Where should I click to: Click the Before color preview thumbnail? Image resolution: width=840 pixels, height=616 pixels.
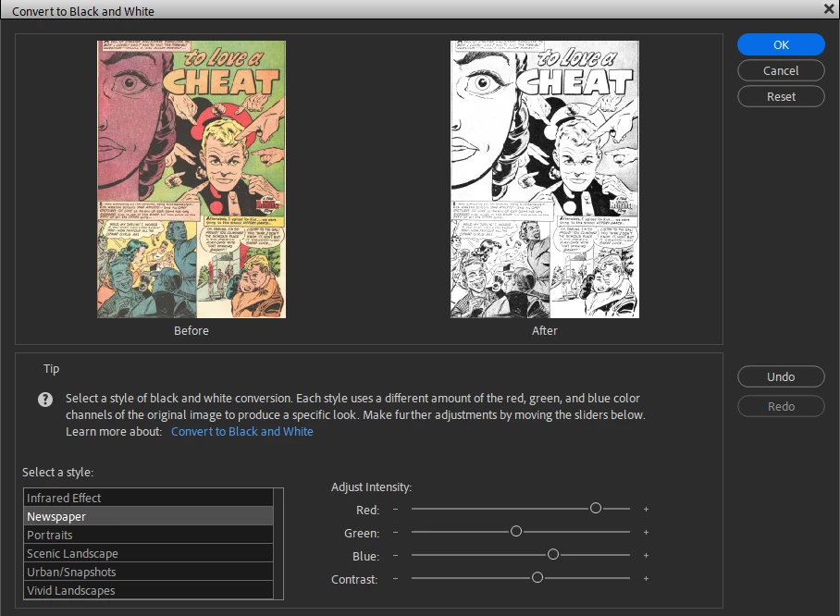191,179
